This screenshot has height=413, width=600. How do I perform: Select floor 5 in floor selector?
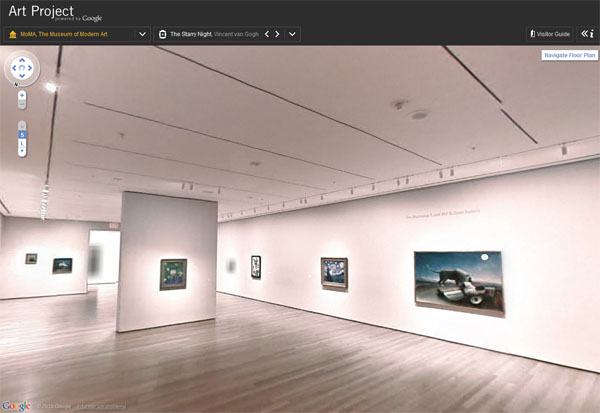(22, 135)
